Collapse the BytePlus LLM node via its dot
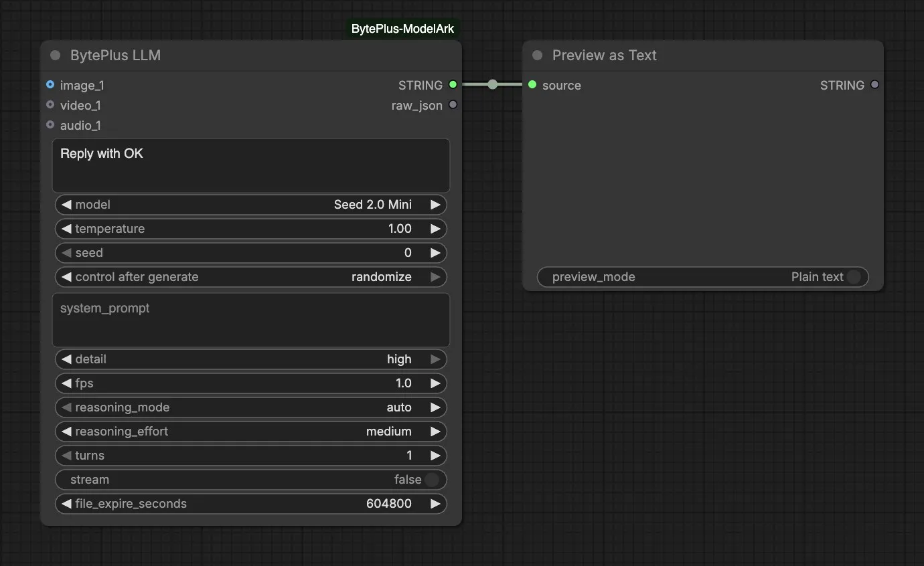The width and height of the screenshot is (924, 566). (56, 56)
